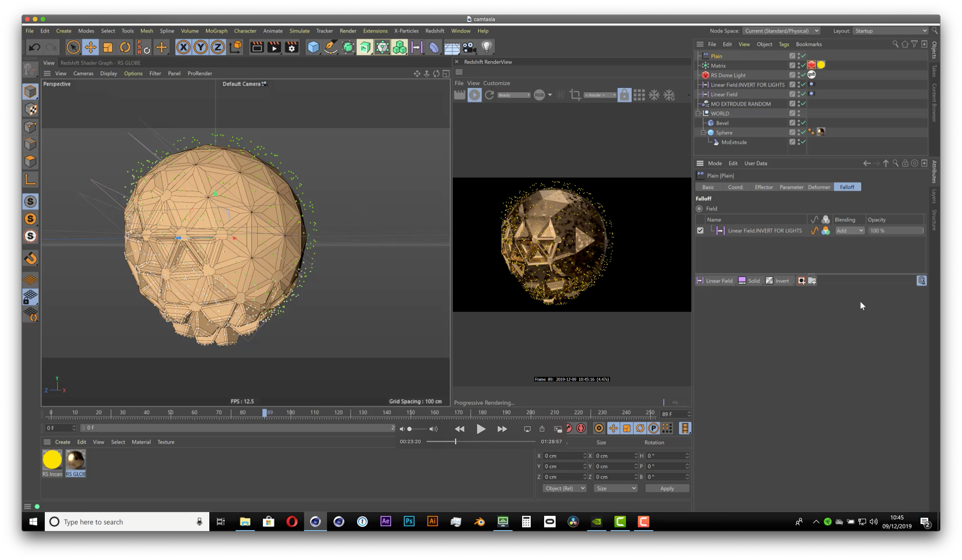962x560 pixels.
Task: Click the Floor grid object icon
Action: [452, 47]
